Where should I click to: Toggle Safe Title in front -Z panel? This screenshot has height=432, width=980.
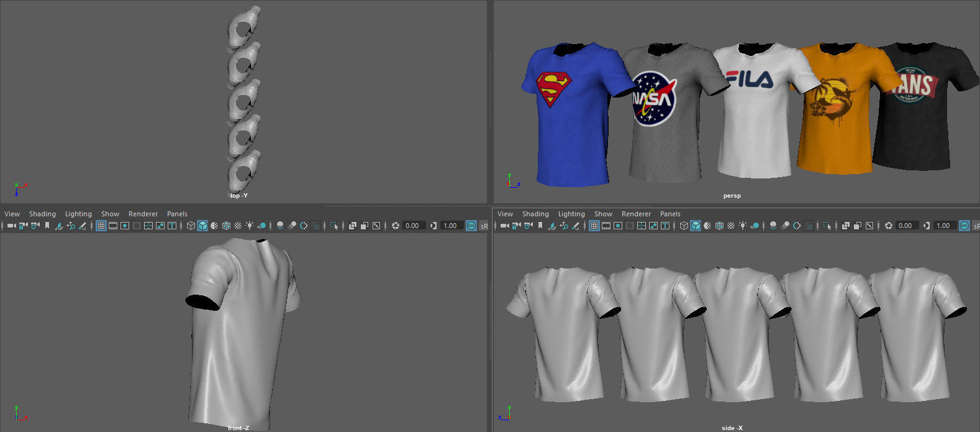point(171,226)
